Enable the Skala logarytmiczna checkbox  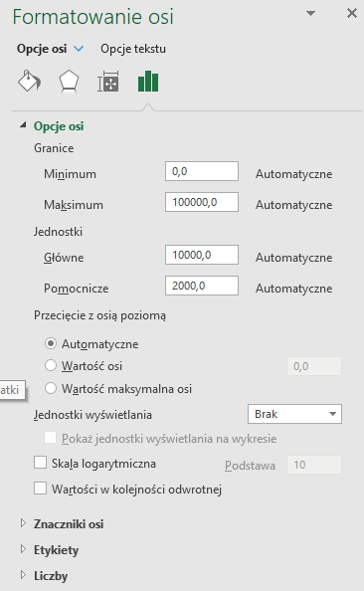pyautogui.click(x=41, y=463)
